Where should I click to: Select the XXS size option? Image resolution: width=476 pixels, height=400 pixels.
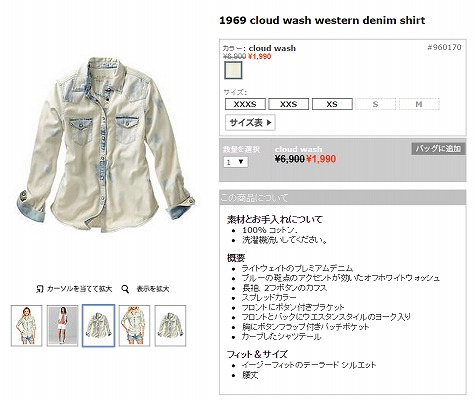[289, 104]
